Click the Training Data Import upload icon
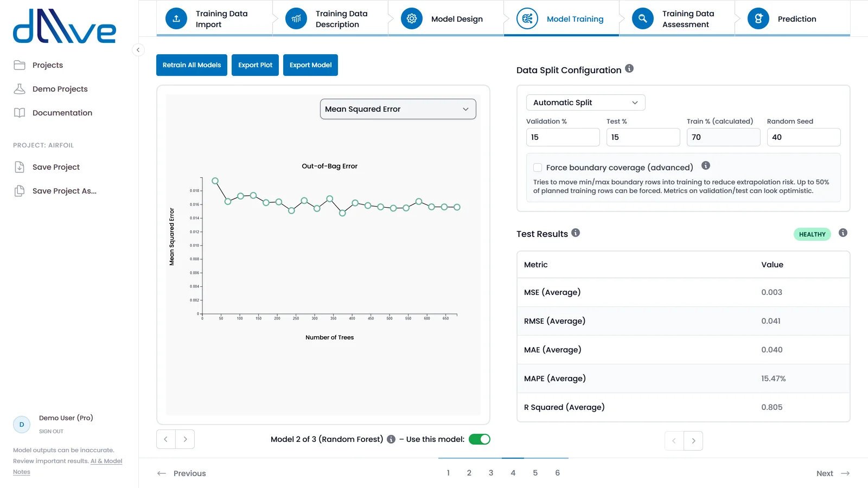The image size is (868, 488). 176,18
